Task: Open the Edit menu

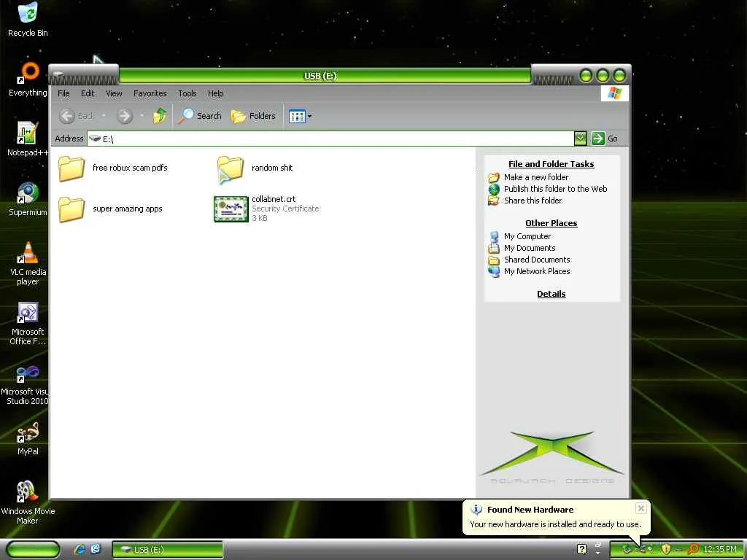Action: tap(88, 93)
